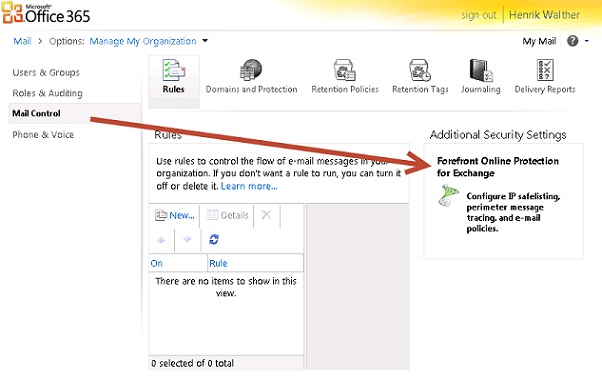The image size is (602, 380).
Task: Expand the arrow beside the help icon
Action: [587, 41]
